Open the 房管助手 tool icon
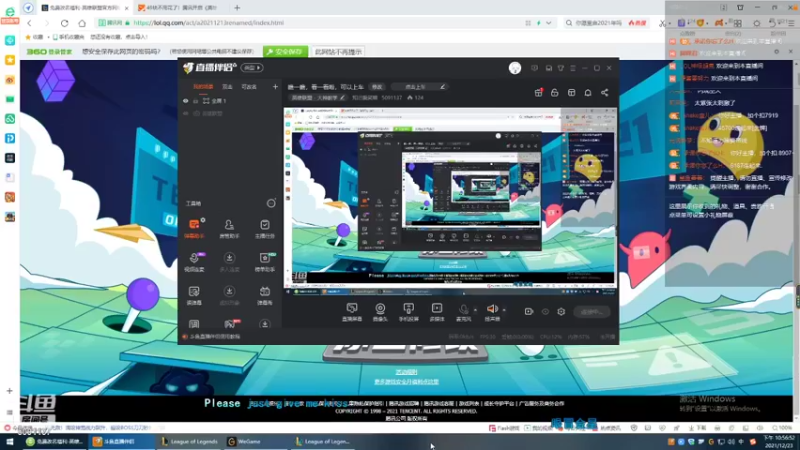The height and width of the screenshot is (450, 800). (229, 228)
